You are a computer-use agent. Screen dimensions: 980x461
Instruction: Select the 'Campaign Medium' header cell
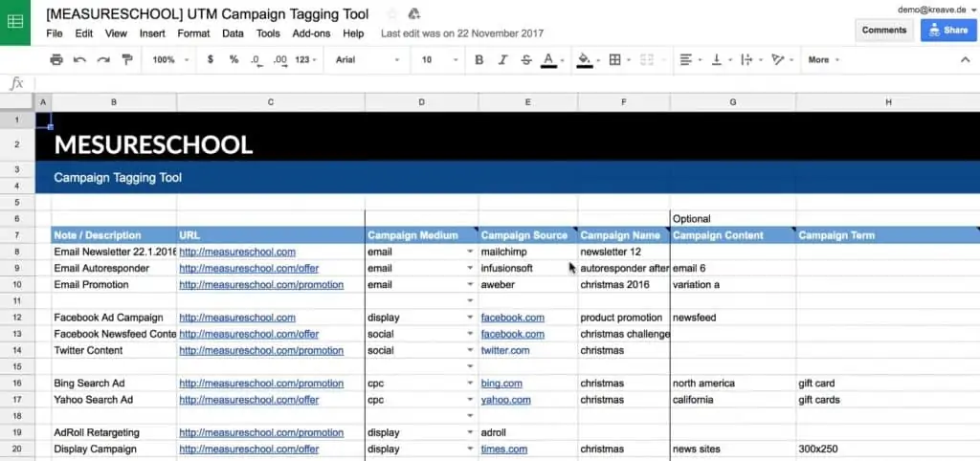[422, 235]
